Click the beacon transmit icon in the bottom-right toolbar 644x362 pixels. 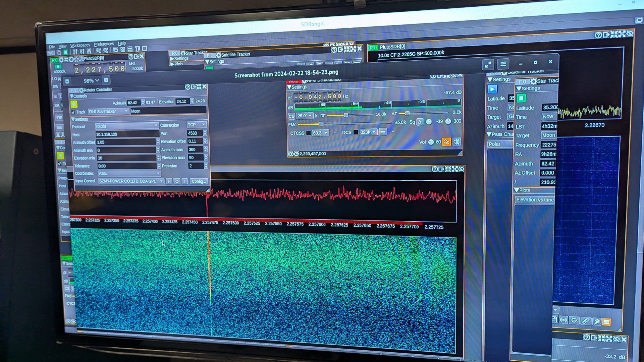563,320
